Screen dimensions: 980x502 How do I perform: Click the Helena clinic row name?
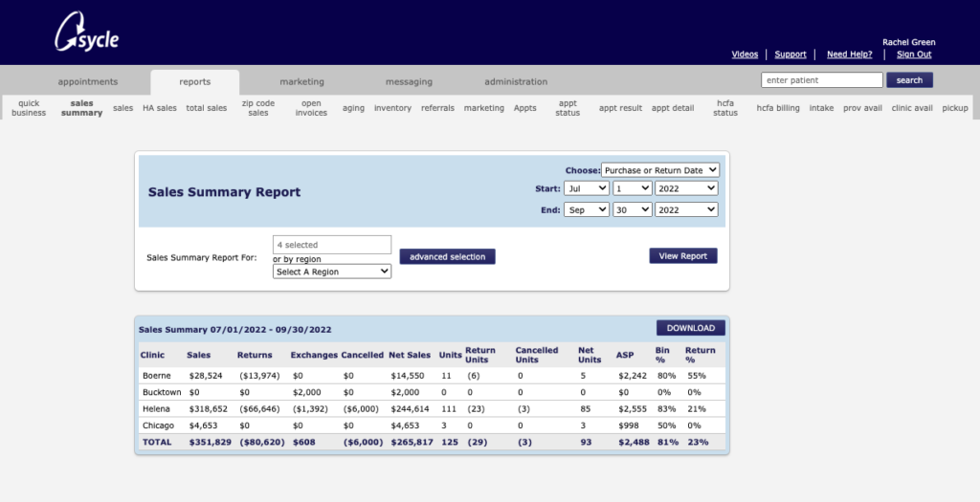point(156,409)
